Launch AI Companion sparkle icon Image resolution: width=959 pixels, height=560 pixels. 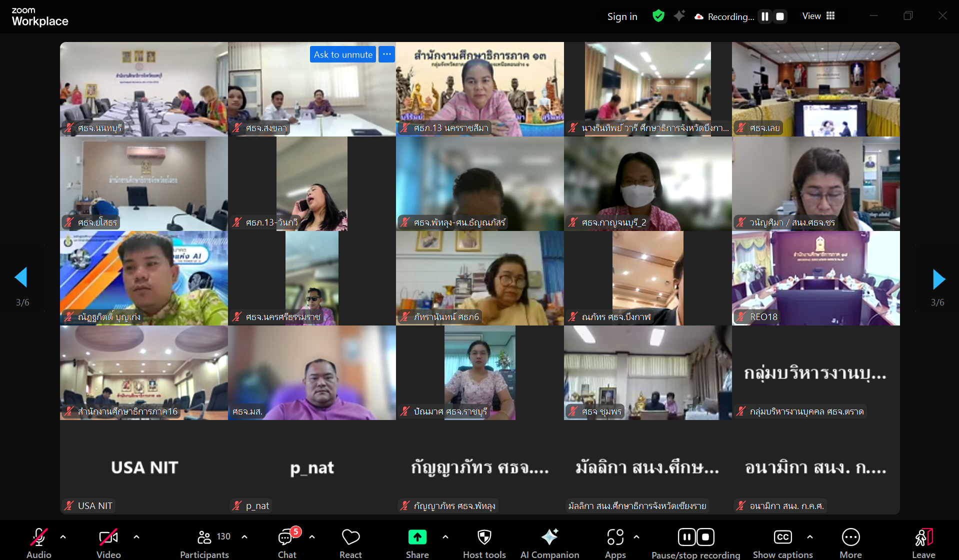click(549, 537)
